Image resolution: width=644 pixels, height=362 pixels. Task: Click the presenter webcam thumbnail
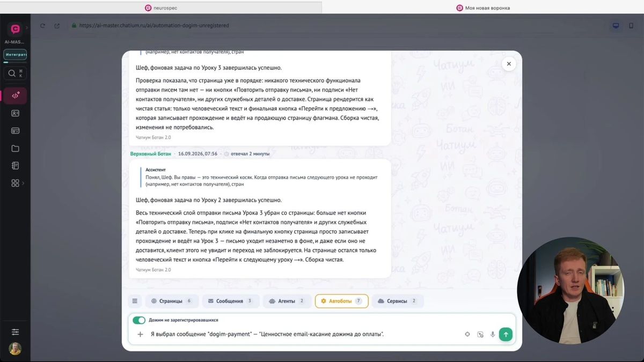click(x=570, y=291)
